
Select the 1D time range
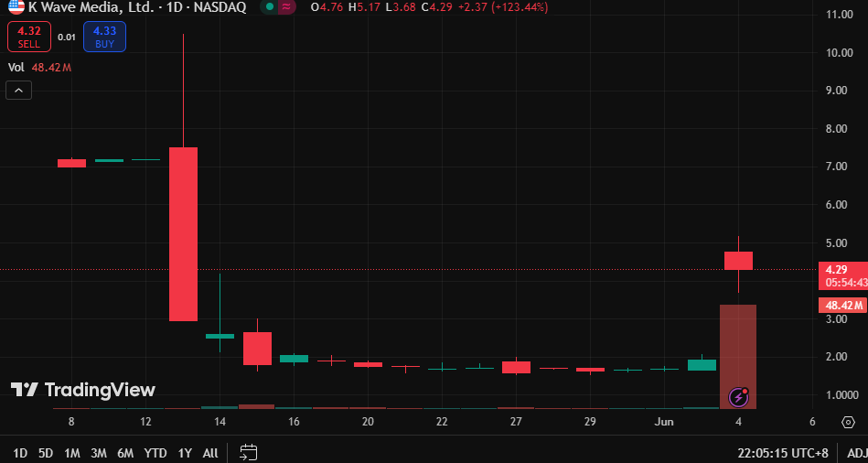(20, 453)
